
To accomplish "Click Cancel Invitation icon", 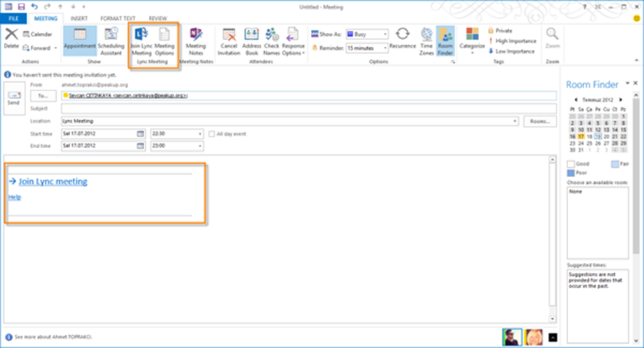I will click(229, 41).
